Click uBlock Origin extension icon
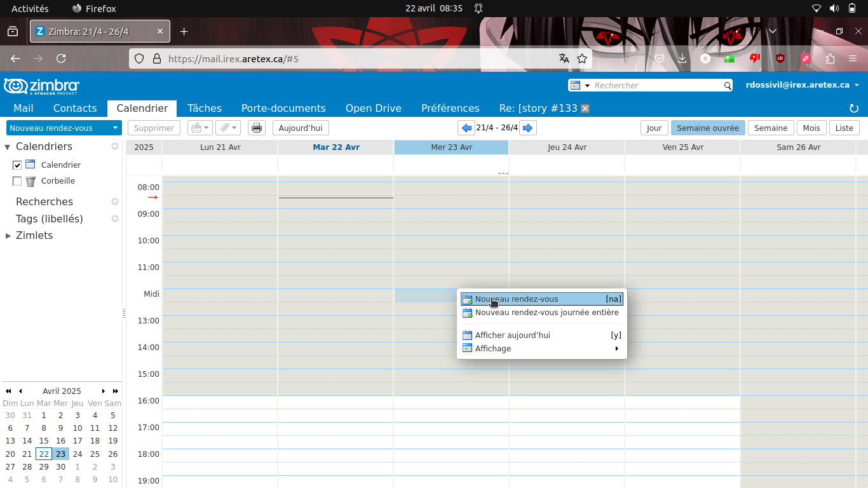Image resolution: width=868 pixels, height=488 pixels. (x=780, y=58)
